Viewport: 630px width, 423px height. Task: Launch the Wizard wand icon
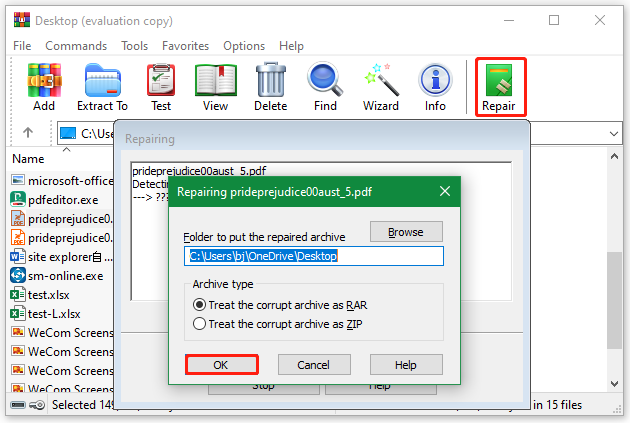(380, 86)
